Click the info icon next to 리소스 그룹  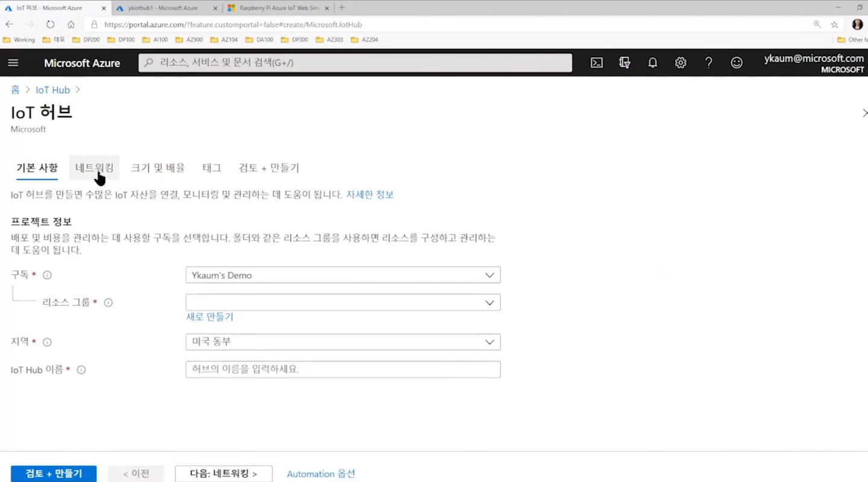point(108,302)
